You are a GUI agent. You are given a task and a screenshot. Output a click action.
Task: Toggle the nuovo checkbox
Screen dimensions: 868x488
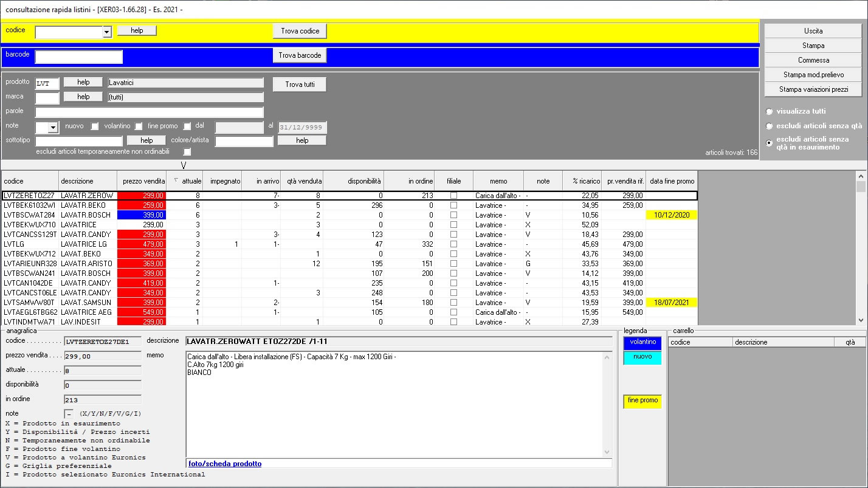pos(95,126)
